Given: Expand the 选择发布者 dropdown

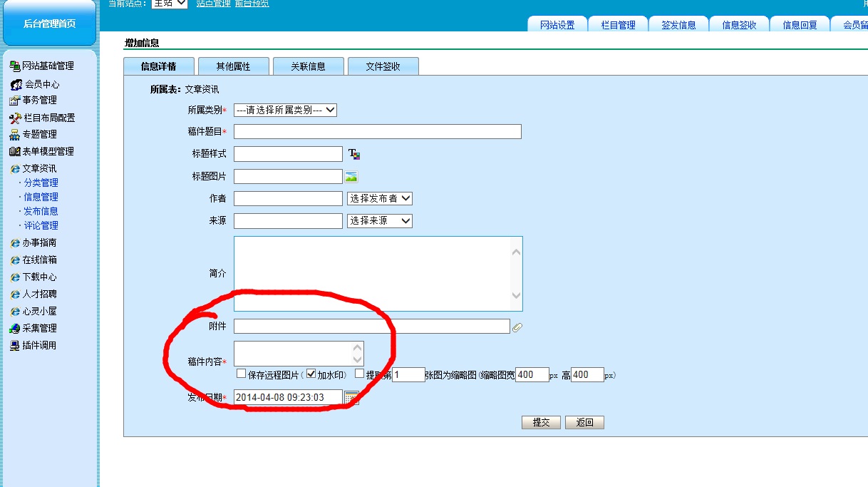Looking at the screenshot, I should [x=379, y=199].
